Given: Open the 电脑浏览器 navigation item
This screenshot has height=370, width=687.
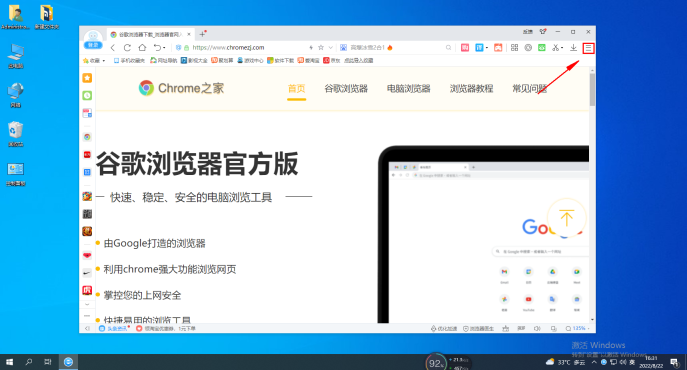Looking at the screenshot, I should pyautogui.click(x=408, y=89).
